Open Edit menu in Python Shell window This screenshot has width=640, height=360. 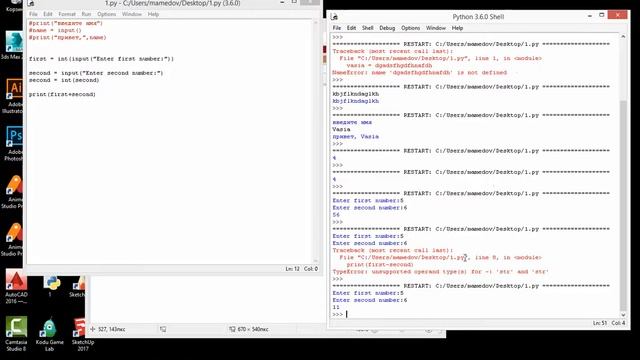pos(351,28)
